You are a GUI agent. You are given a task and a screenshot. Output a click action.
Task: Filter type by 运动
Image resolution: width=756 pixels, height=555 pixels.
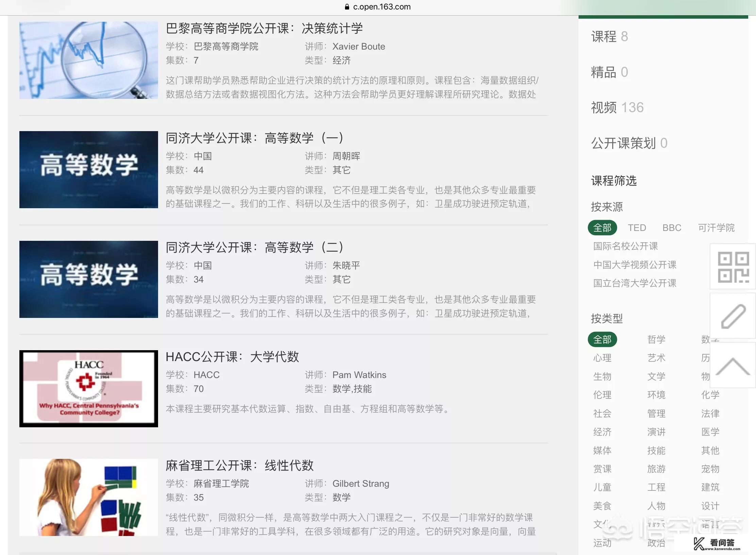coord(602,543)
